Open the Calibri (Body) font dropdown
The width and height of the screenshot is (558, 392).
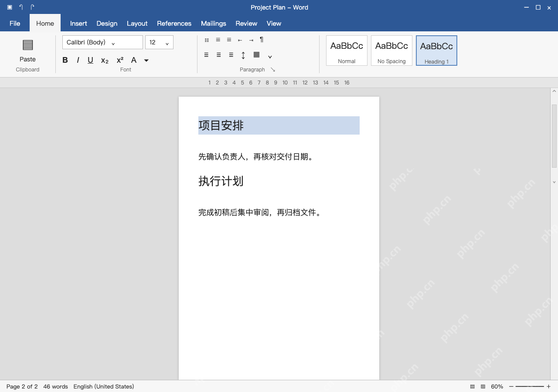point(102,42)
